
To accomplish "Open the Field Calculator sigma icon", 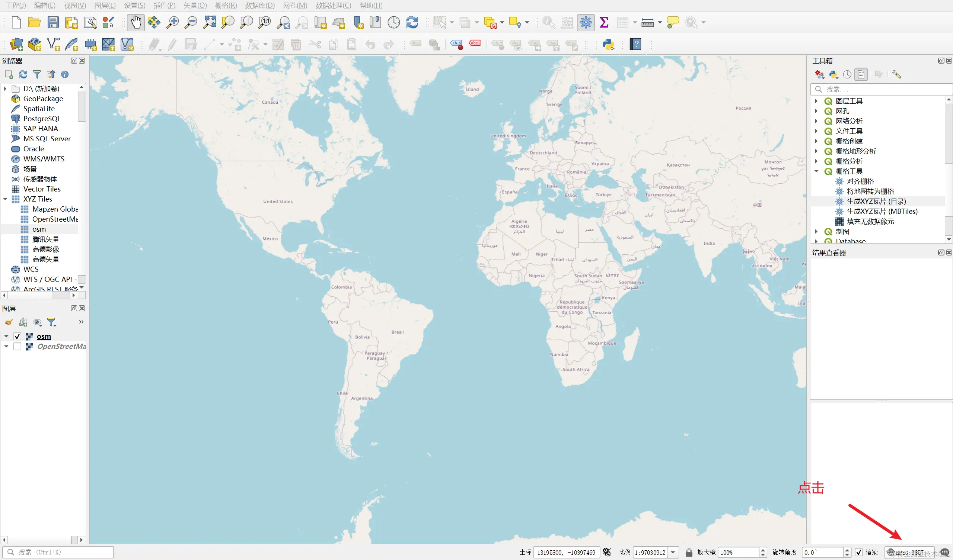I will click(604, 22).
